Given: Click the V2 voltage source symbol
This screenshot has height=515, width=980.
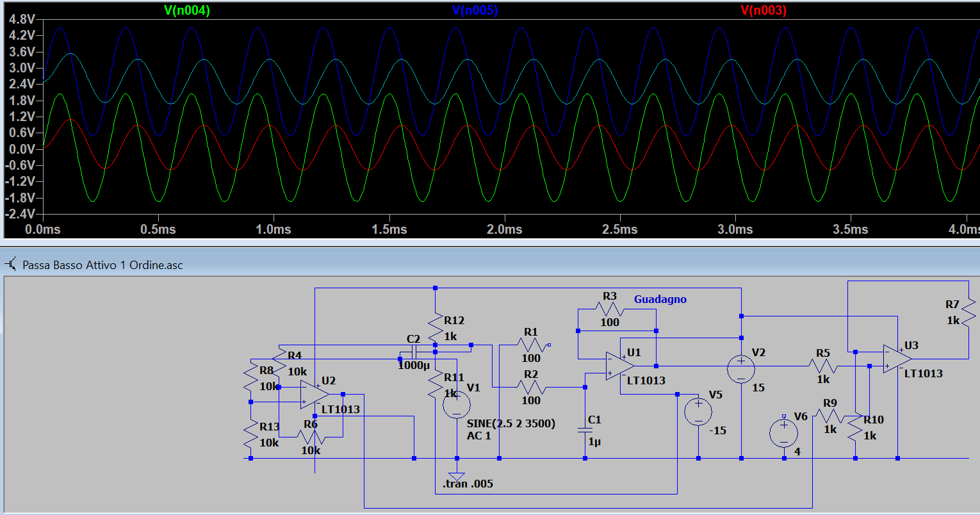Looking at the screenshot, I should click(x=741, y=369).
